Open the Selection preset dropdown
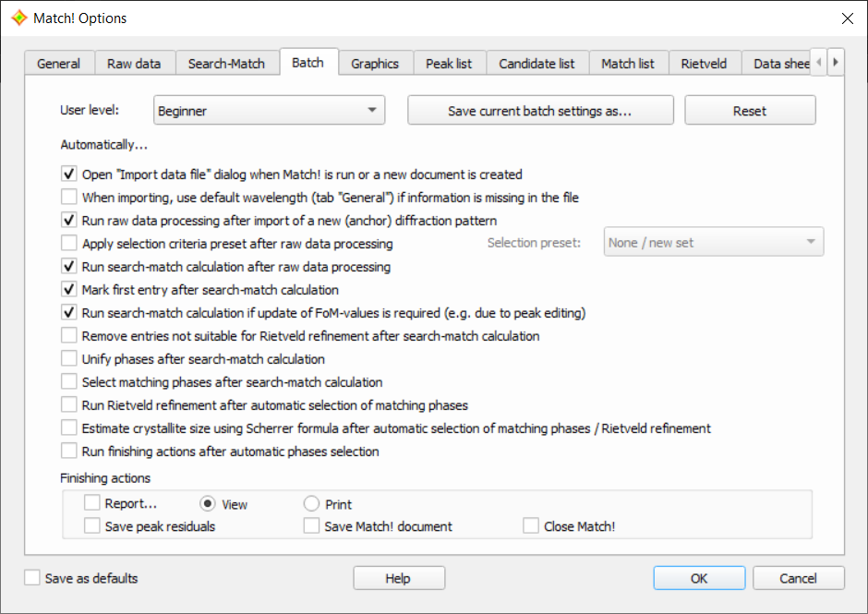 tap(714, 243)
